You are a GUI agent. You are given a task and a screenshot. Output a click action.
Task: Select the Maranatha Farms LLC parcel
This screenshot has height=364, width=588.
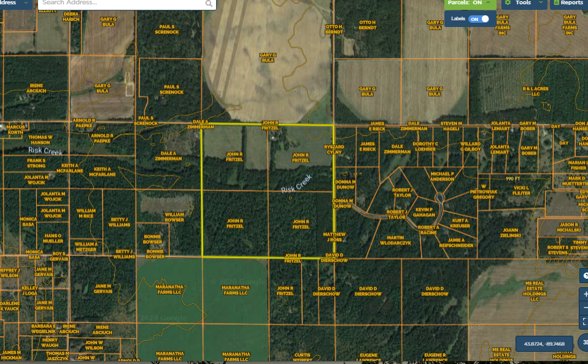coord(234,291)
